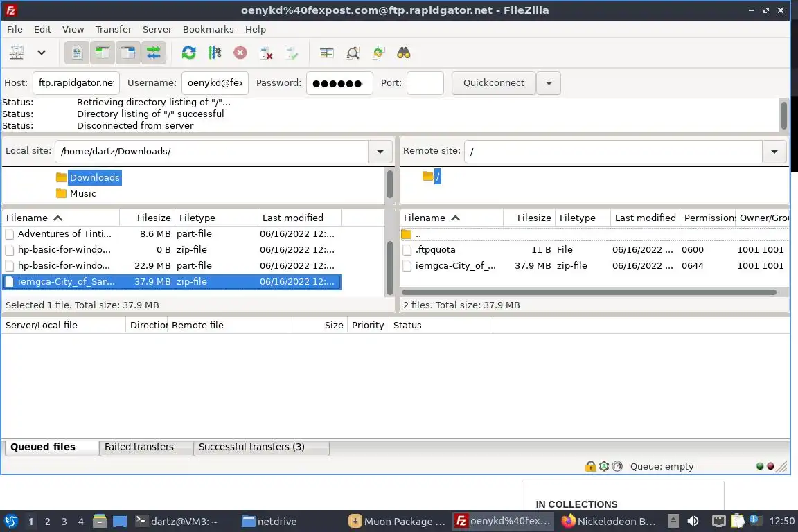Open the volume control in system tray
This screenshot has width=798, height=532.
[x=693, y=521]
